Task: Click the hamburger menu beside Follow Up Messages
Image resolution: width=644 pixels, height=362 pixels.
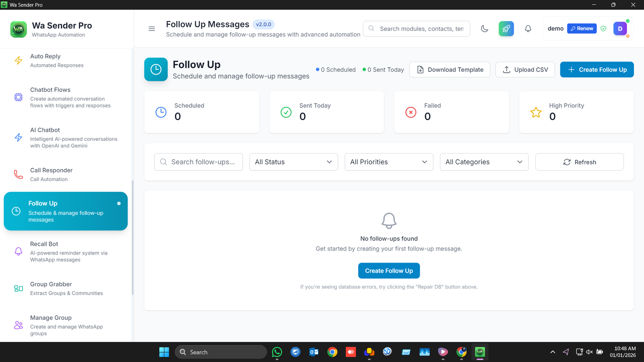Action: (152, 29)
